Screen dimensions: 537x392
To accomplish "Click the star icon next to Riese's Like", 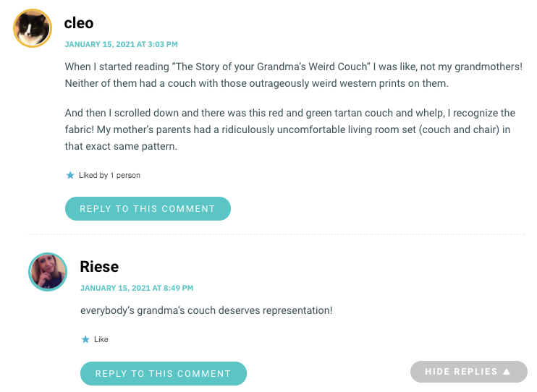I will click(85, 339).
